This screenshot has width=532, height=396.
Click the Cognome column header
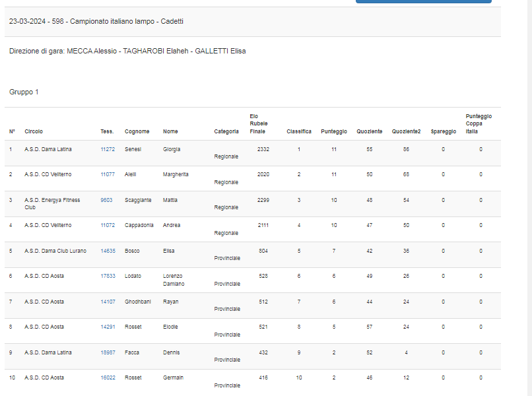pos(137,131)
